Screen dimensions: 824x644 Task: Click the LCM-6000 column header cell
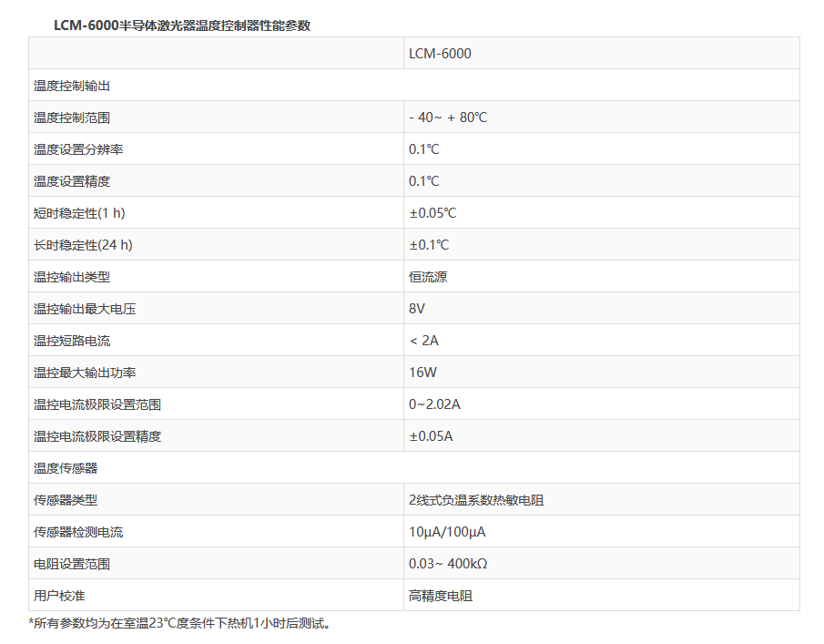tap(440, 54)
